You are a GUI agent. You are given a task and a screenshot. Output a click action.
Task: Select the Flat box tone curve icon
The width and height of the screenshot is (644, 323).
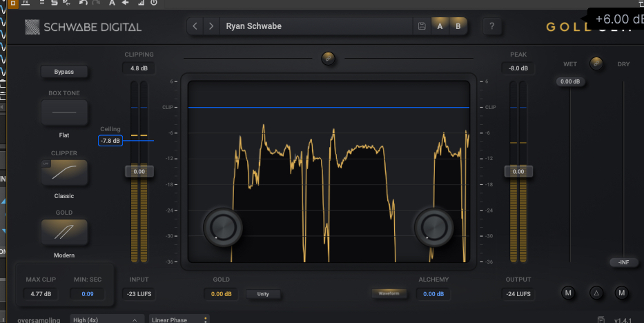click(64, 112)
